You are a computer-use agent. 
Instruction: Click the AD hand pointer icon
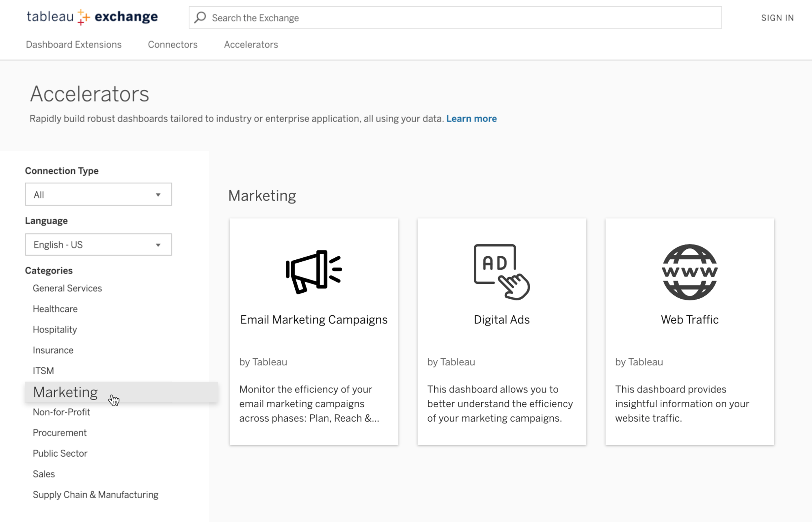pos(501,272)
